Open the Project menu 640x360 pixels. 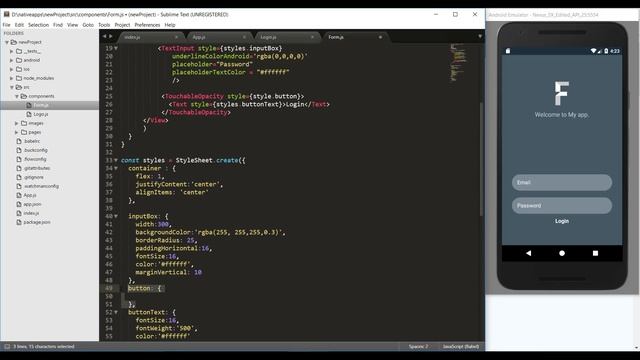click(122, 25)
